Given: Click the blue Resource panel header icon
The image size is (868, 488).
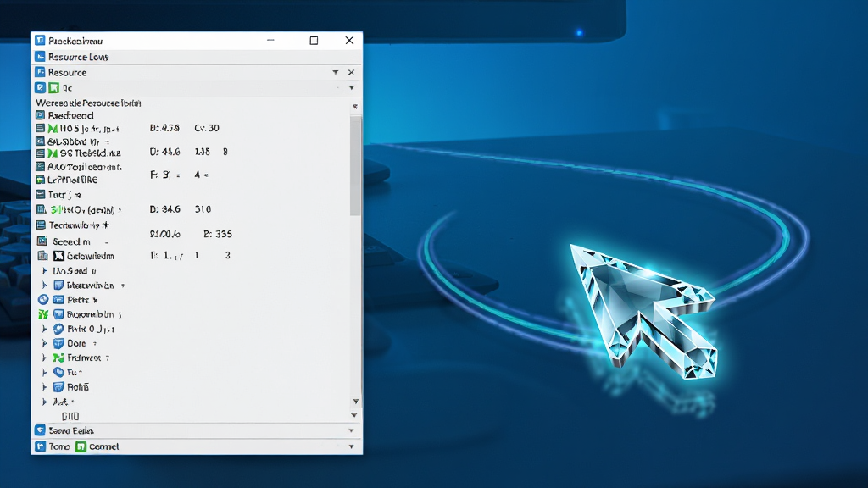Looking at the screenshot, I should (x=40, y=72).
